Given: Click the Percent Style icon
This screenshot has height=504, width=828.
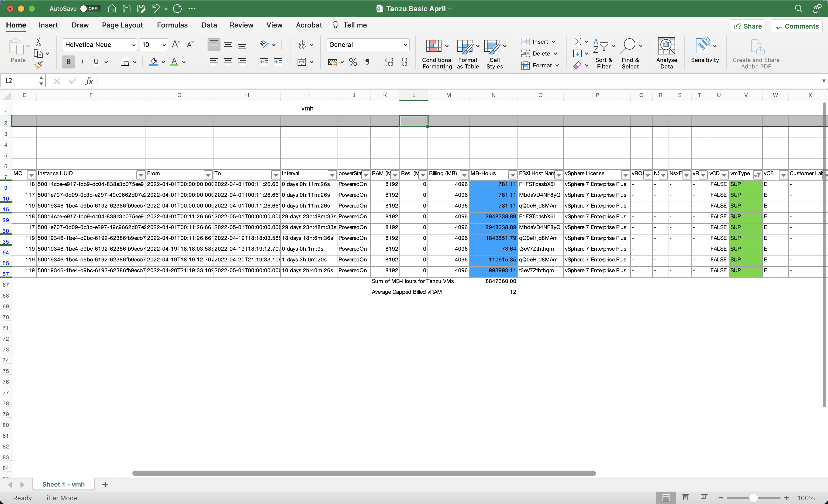Looking at the screenshot, I should click(353, 62).
